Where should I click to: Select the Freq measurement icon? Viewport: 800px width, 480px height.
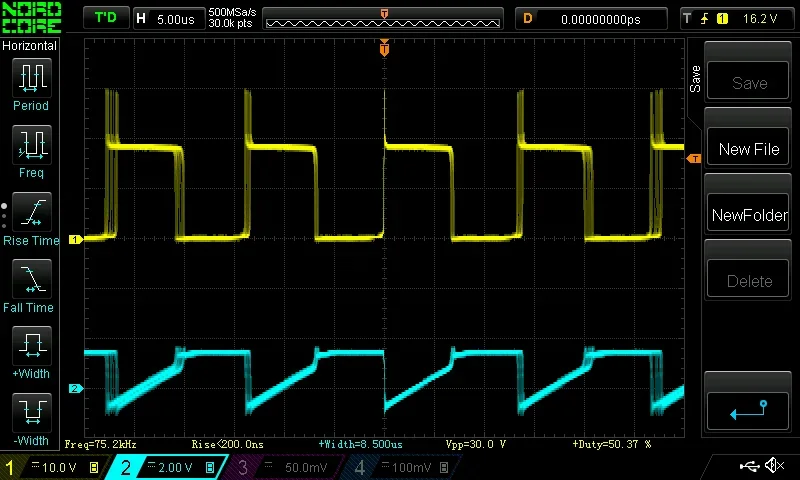coord(32,144)
